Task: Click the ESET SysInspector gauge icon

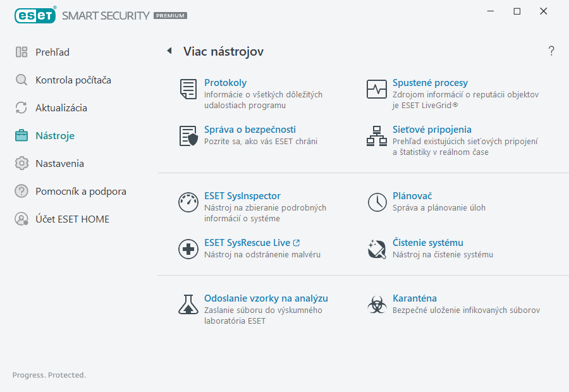Action: coord(188,202)
